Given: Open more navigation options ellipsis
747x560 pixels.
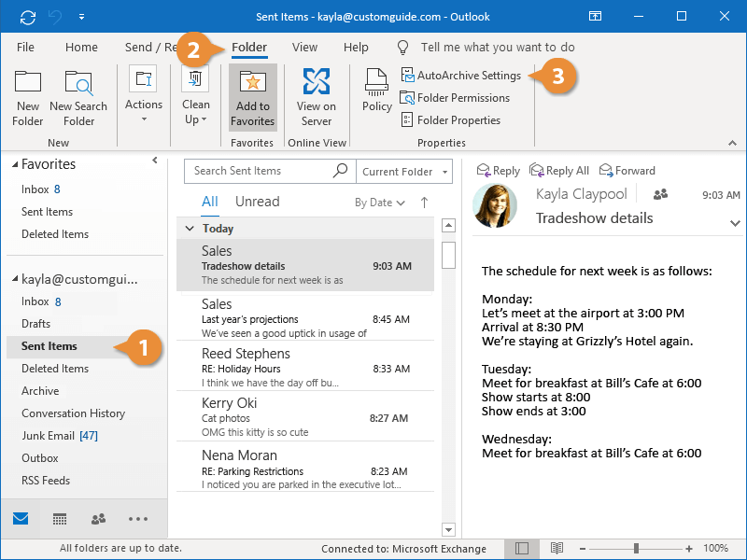Looking at the screenshot, I should click(138, 519).
